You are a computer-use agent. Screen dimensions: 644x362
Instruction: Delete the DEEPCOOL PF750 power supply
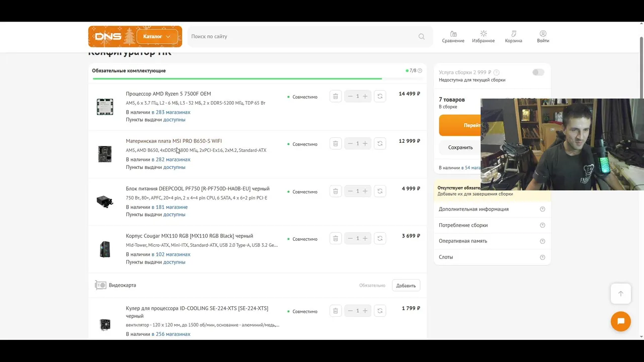coord(336,191)
